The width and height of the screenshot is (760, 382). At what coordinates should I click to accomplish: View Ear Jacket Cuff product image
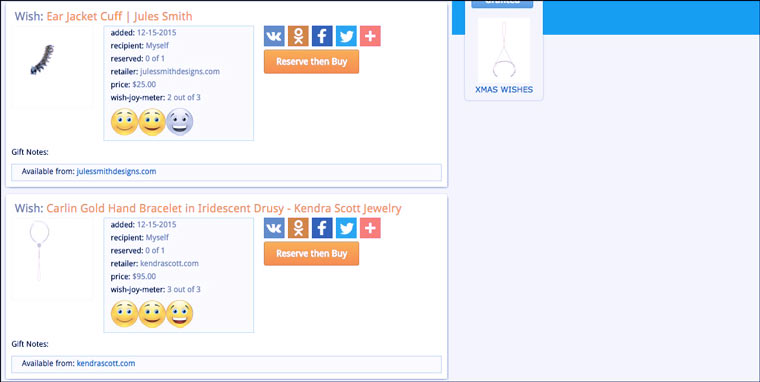point(52,67)
